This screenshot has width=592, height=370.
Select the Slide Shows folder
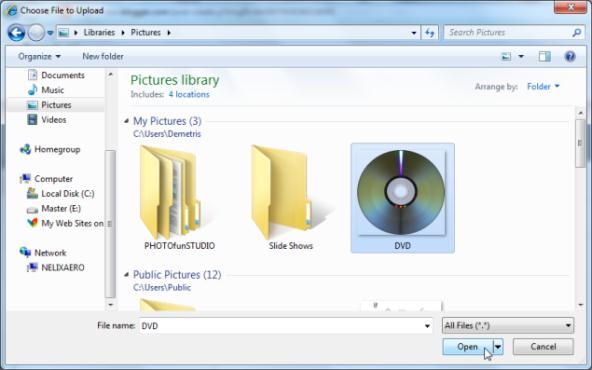pos(291,198)
